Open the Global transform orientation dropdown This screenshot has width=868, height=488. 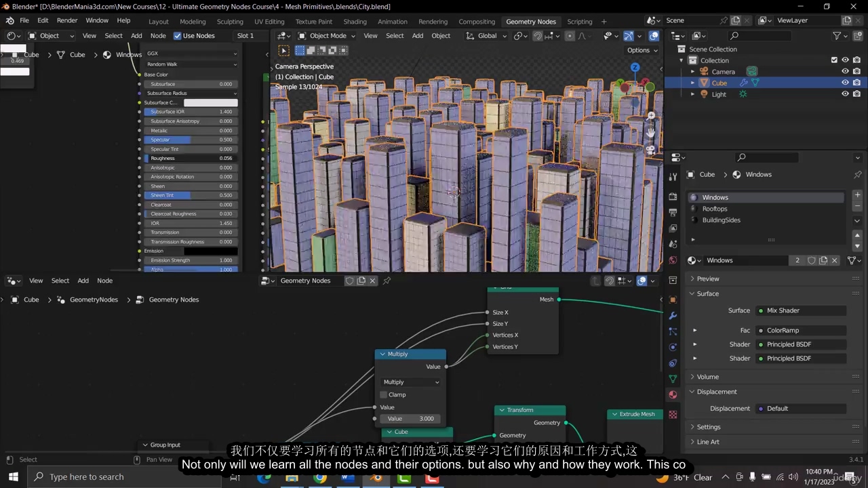pos(487,36)
